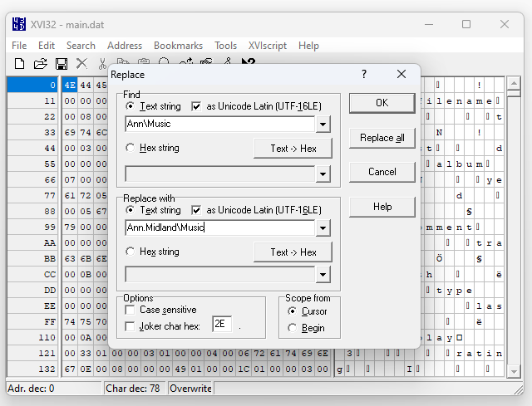The width and height of the screenshot is (532, 406).
Task: Click the selected hex byte 4E at address 0
Action: [x=70, y=85]
